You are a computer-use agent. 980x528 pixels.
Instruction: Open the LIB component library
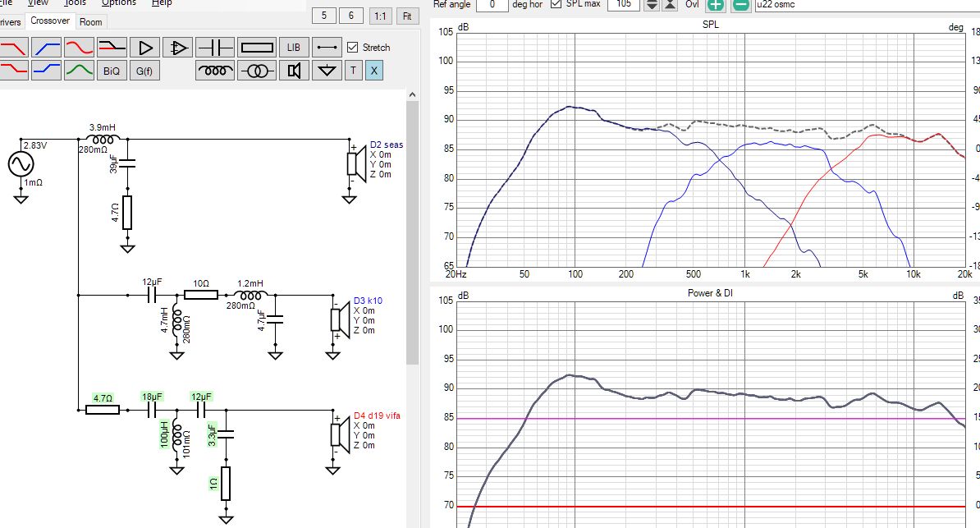294,48
